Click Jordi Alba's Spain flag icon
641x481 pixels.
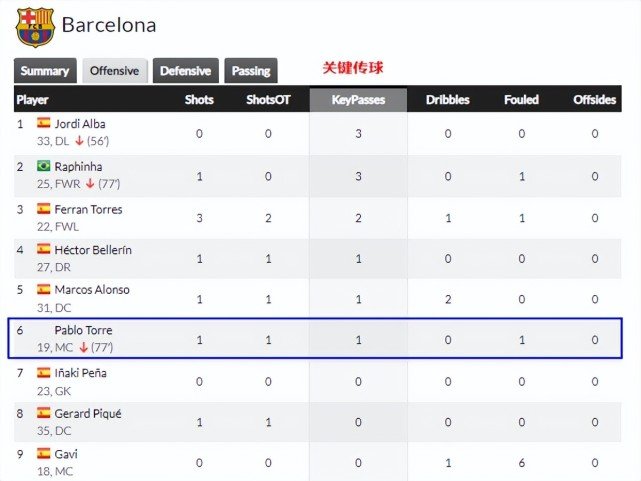[x=44, y=123]
